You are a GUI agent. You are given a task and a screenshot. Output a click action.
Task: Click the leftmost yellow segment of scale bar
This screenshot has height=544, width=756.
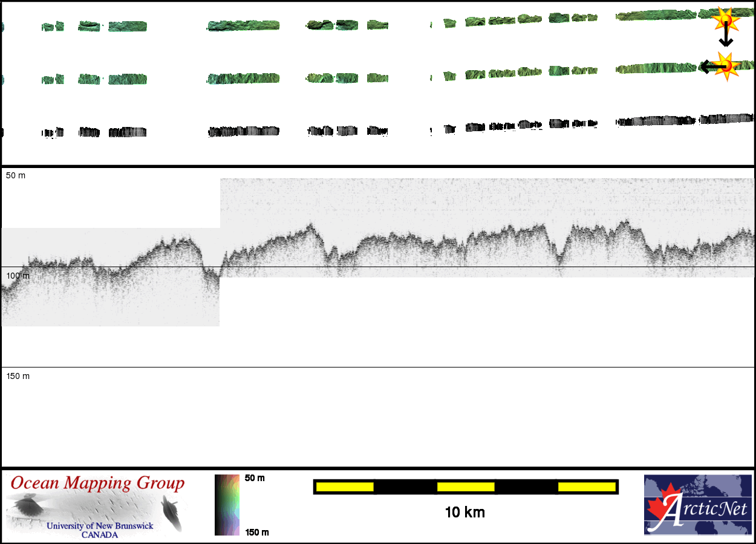(345, 487)
